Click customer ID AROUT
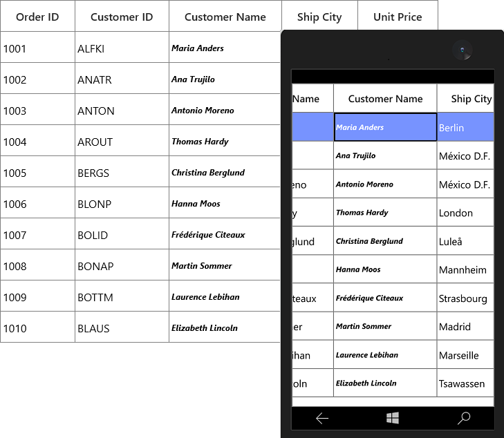504x438 pixels. click(122, 141)
